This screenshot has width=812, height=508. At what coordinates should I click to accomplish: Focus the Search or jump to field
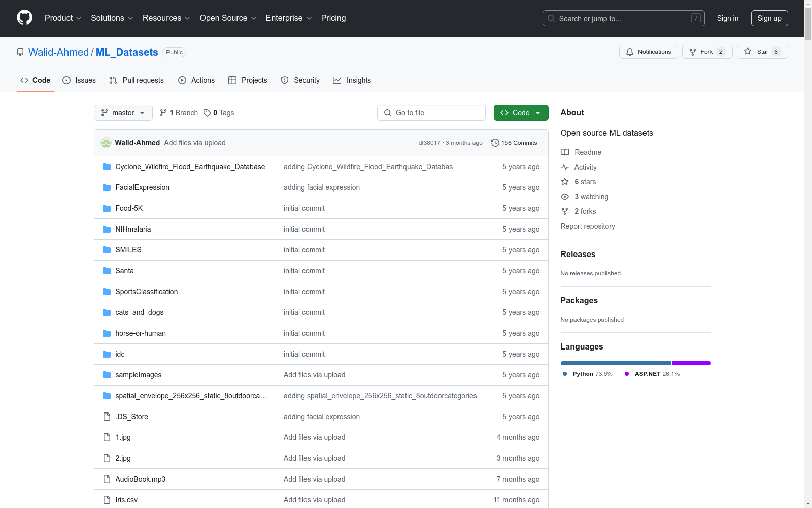click(624, 18)
